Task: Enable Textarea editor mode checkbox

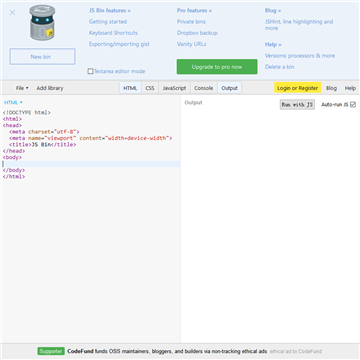Action: point(90,71)
